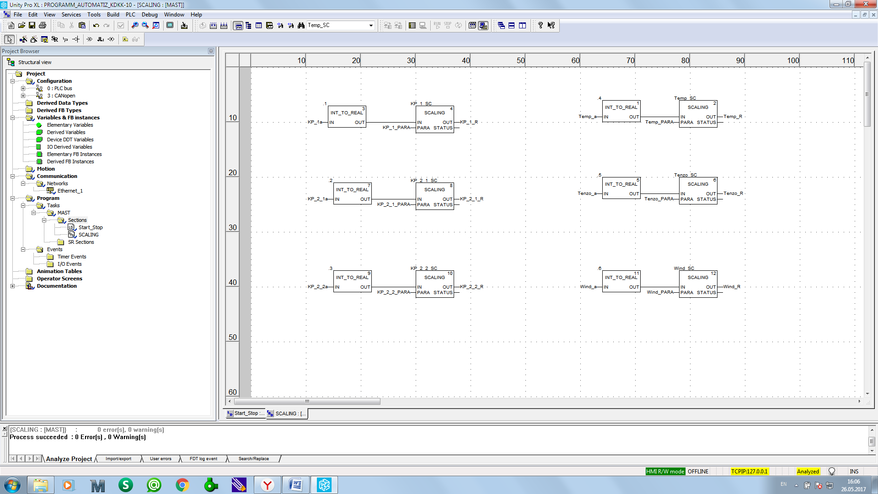
Task: Click the editor vertical scrollbar down arrow
Action: coord(867,393)
